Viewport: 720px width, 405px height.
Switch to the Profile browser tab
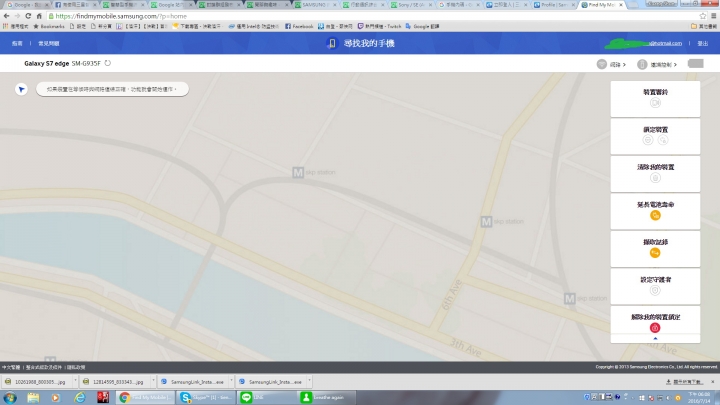pos(555,5)
